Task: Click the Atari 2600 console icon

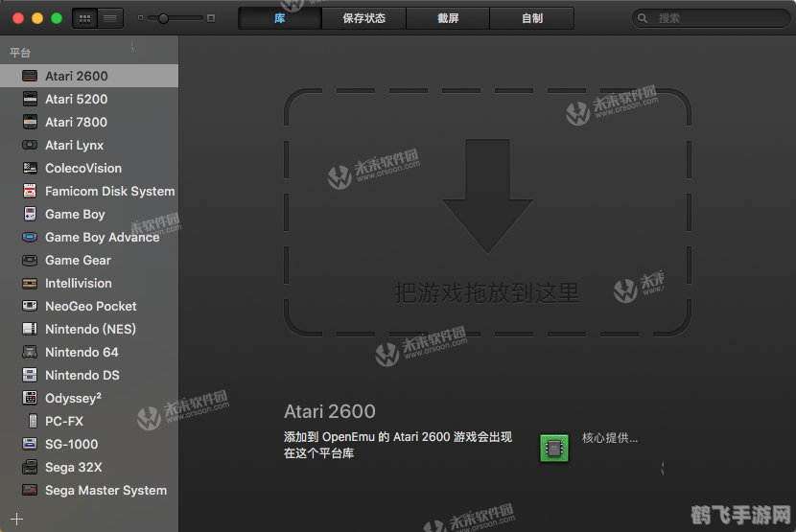Action: (x=30, y=76)
